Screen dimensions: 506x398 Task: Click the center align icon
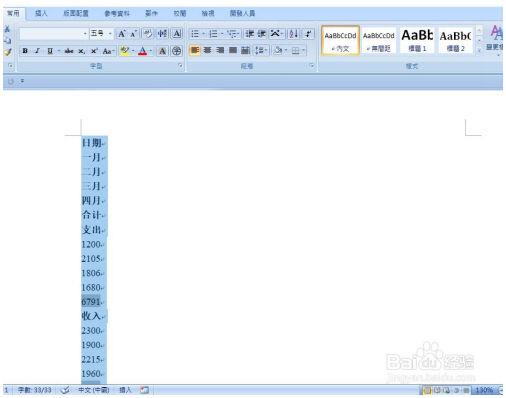tap(207, 51)
